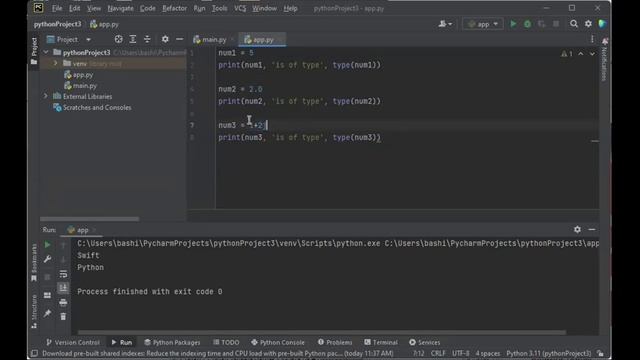Open the VCS menu

tap(240, 8)
